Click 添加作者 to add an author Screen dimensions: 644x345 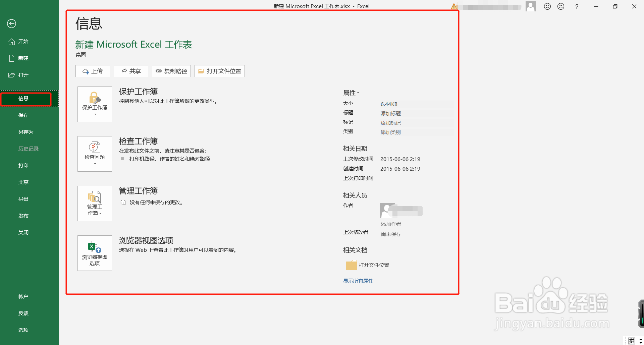point(391,224)
